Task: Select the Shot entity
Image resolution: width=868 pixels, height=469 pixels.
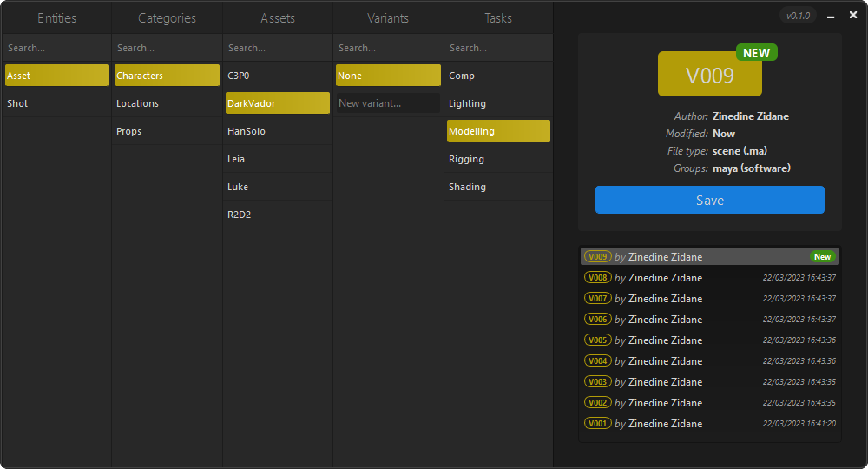Action: 56,103
